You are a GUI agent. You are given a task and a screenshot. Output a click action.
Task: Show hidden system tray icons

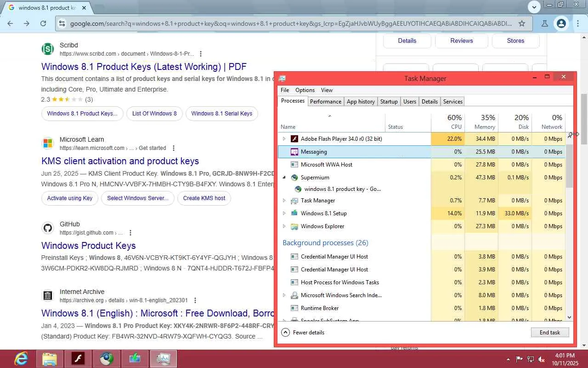click(508, 359)
